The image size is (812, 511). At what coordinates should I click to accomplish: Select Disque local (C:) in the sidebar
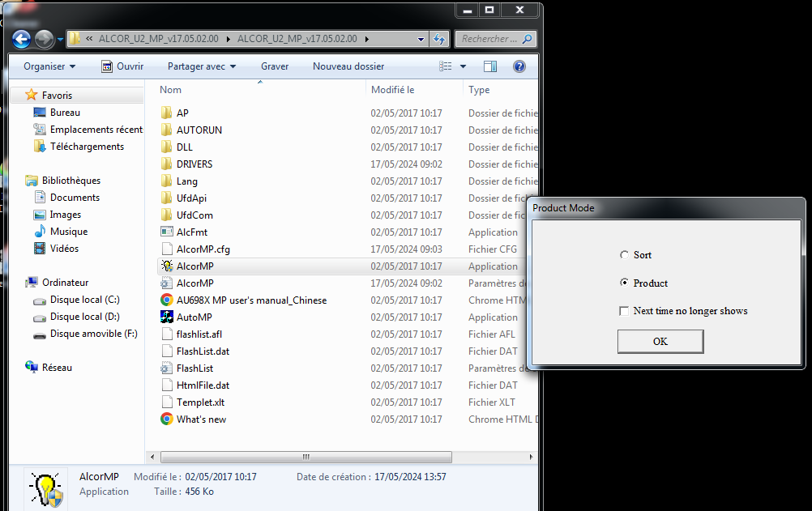(x=85, y=300)
